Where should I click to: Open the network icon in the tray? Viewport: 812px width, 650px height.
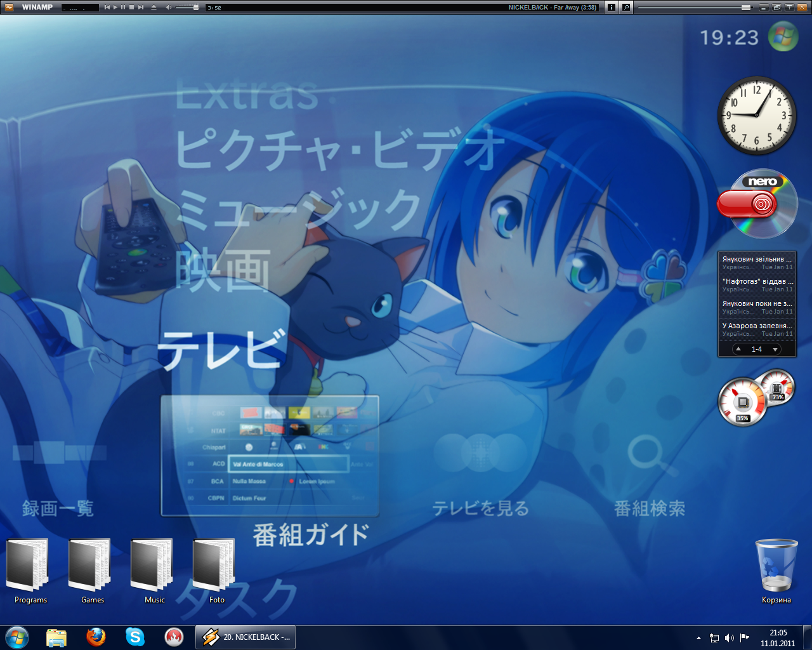pos(714,638)
